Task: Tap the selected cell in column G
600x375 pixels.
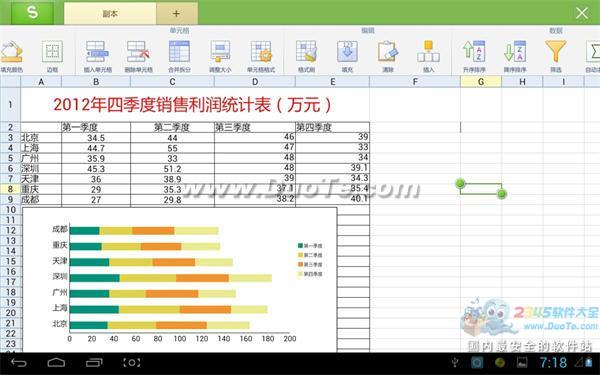Action: tap(481, 189)
